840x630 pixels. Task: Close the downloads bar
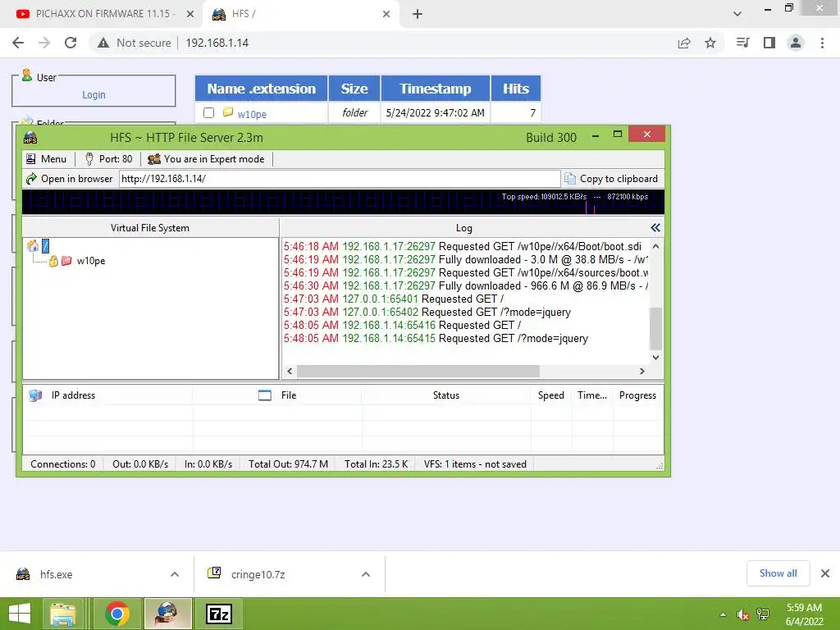click(825, 573)
